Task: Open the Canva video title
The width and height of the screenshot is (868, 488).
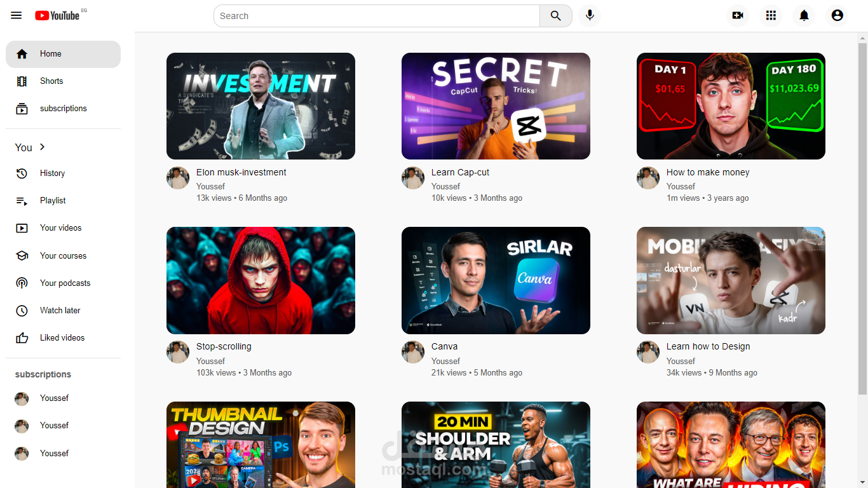Action: (x=445, y=346)
